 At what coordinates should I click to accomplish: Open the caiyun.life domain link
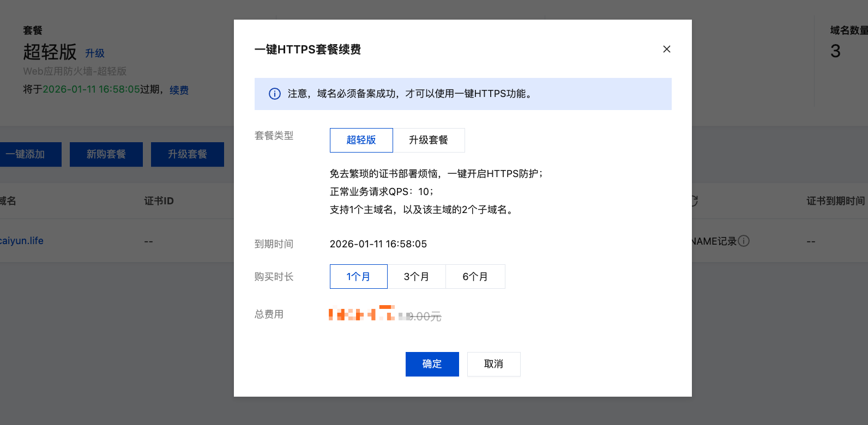(22, 241)
